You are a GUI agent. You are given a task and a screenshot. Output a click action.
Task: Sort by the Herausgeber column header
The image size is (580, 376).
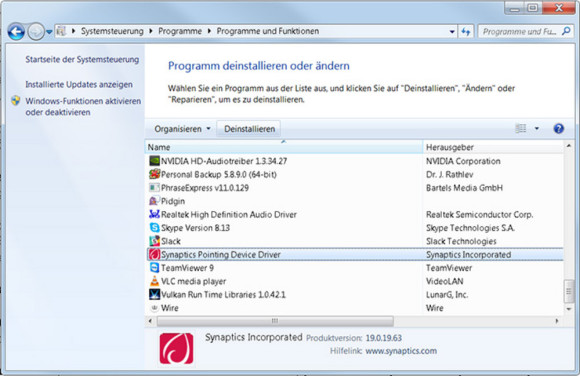493,147
